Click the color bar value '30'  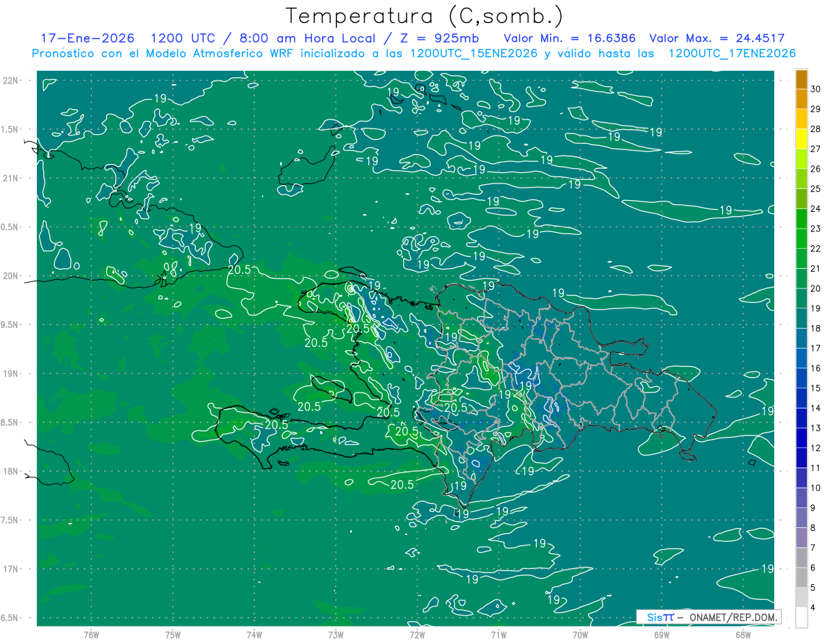point(816,89)
